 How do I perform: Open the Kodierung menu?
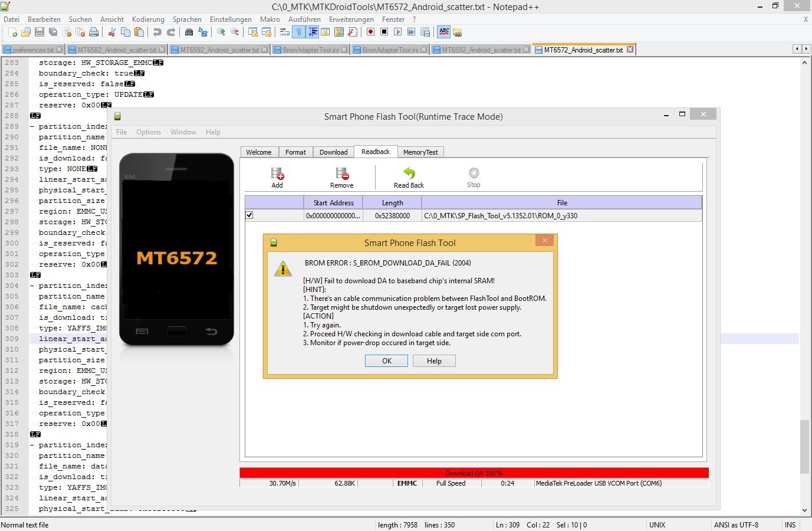148,19
